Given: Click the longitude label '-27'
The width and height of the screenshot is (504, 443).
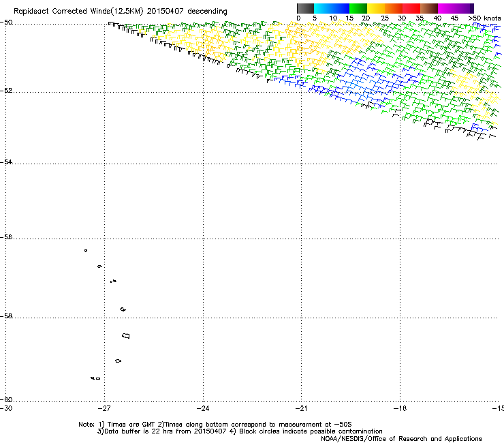Looking at the screenshot, I should (104, 408).
